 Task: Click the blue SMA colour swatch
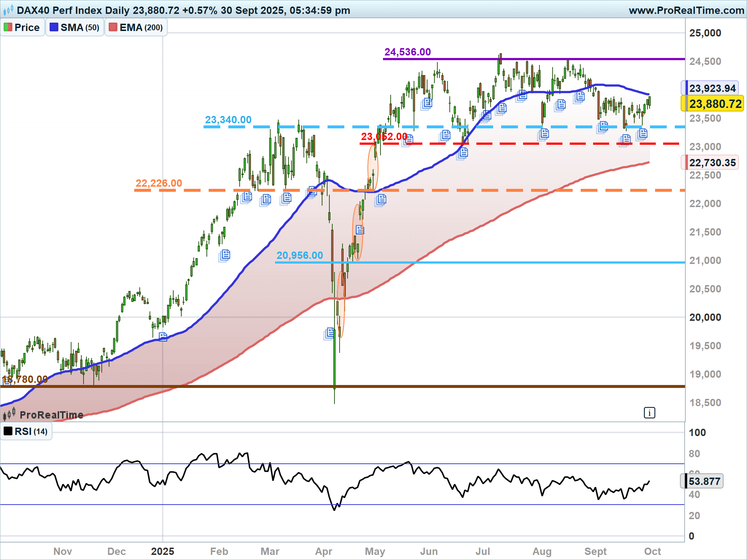pos(54,27)
